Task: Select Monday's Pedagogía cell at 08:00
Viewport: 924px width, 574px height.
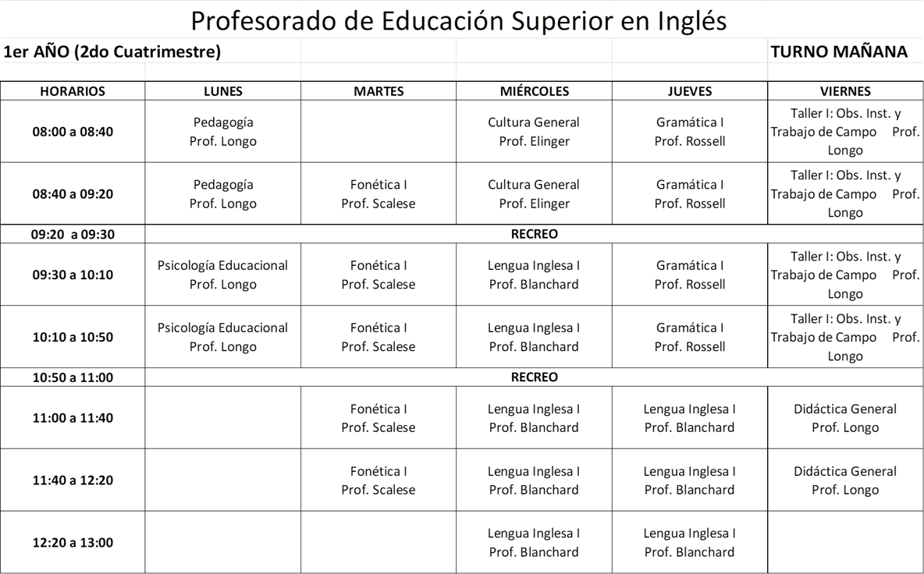Action: [x=222, y=132]
